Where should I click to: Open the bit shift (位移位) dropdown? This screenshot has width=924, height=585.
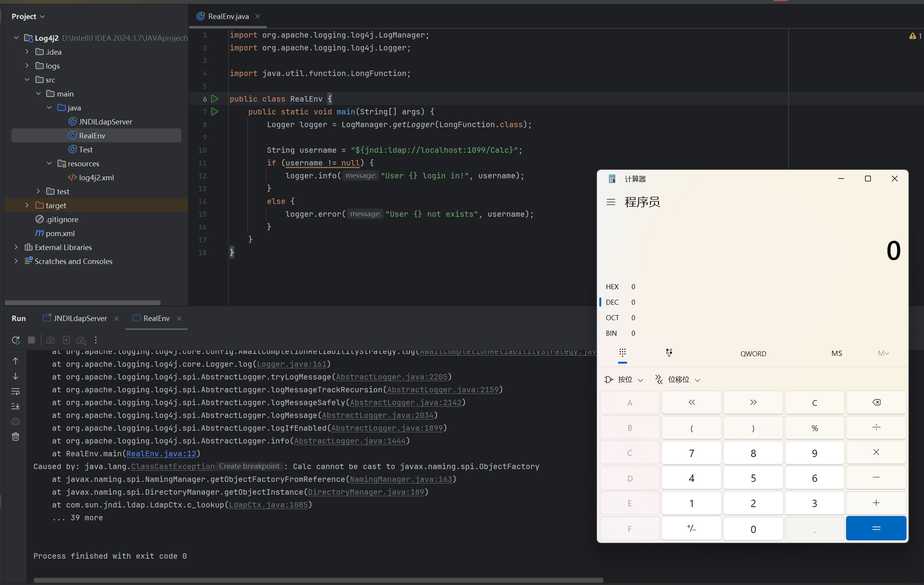tap(677, 380)
